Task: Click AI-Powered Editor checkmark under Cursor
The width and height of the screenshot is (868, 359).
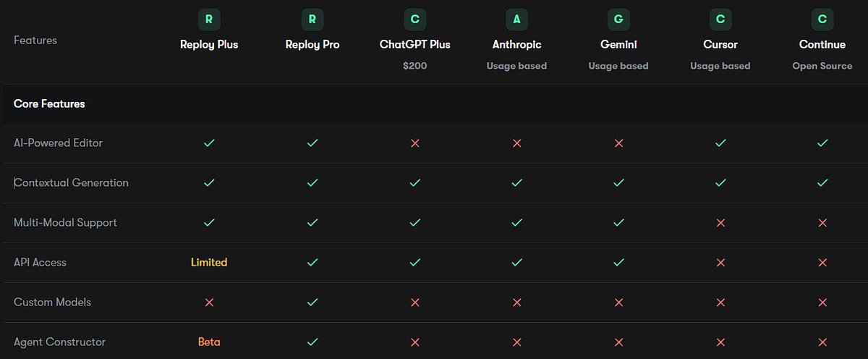Action: [x=720, y=143]
